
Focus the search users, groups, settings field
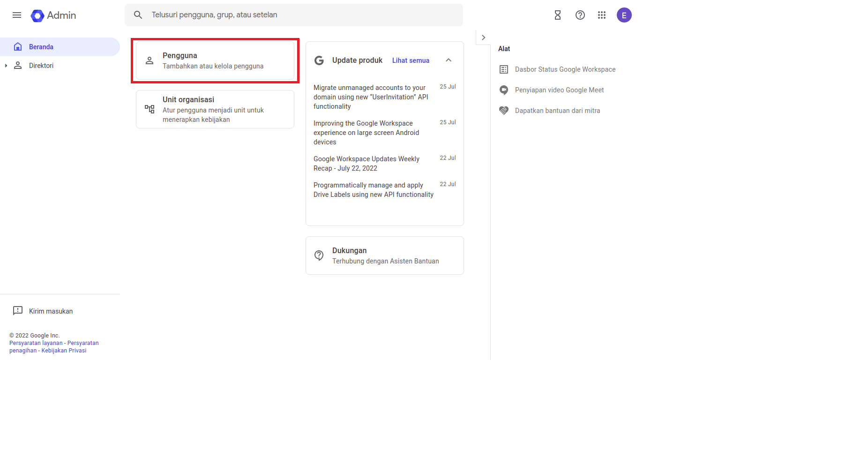point(294,15)
